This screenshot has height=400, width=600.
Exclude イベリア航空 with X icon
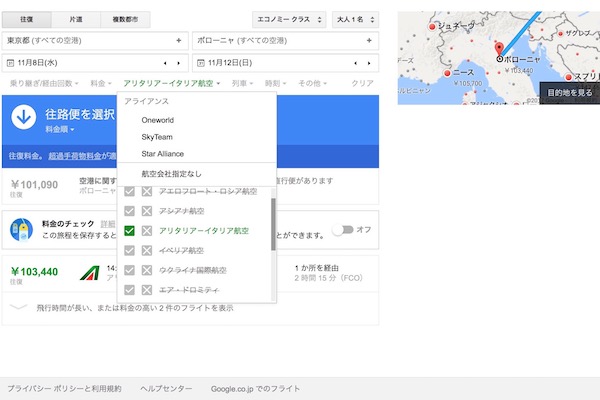(147, 251)
